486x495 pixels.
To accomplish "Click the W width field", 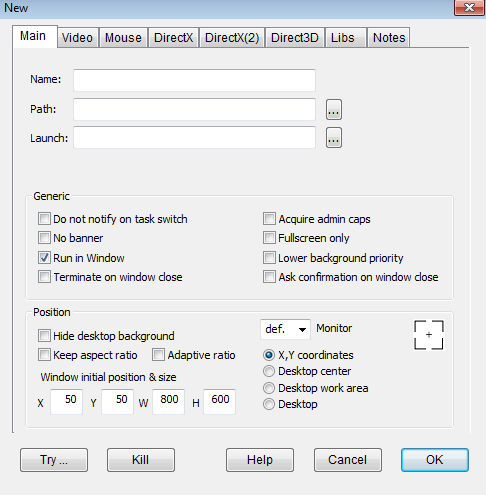I will coord(168,401).
